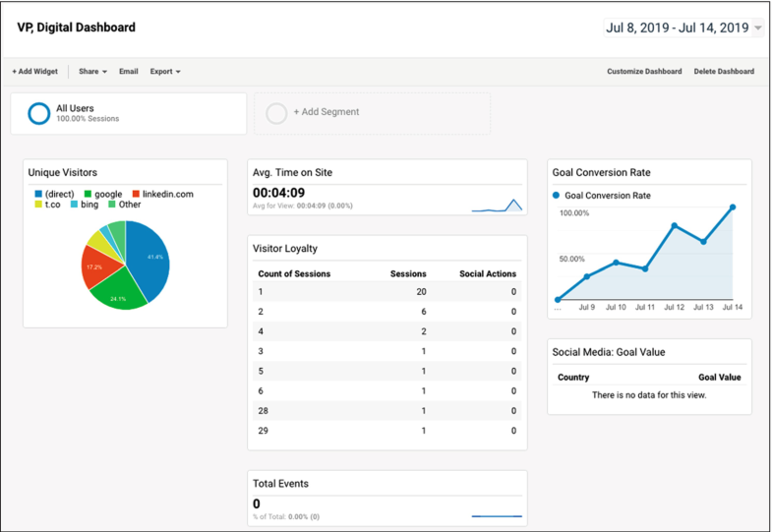Open the Share dropdown menu
Viewport: 772px width, 532px height.
[x=92, y=72]
